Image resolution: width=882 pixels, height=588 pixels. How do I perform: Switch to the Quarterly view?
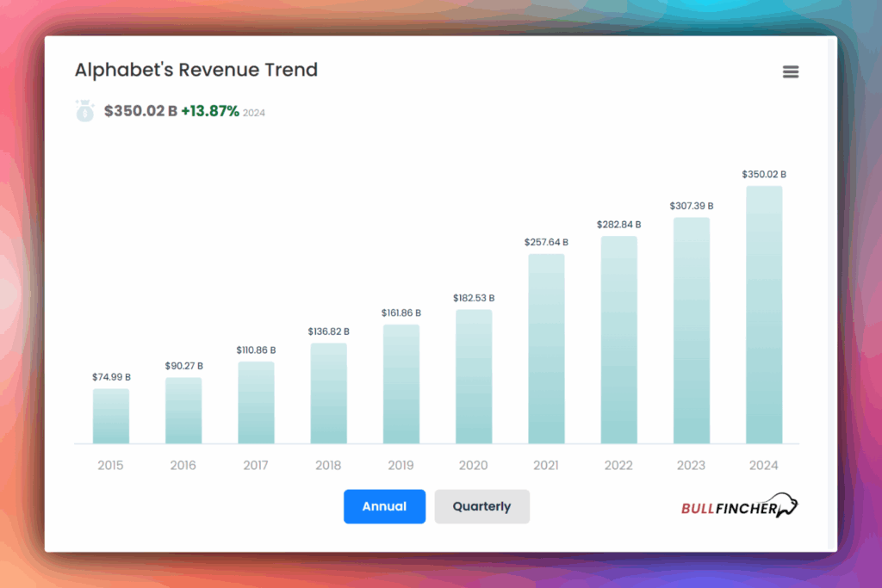(481, 506)
